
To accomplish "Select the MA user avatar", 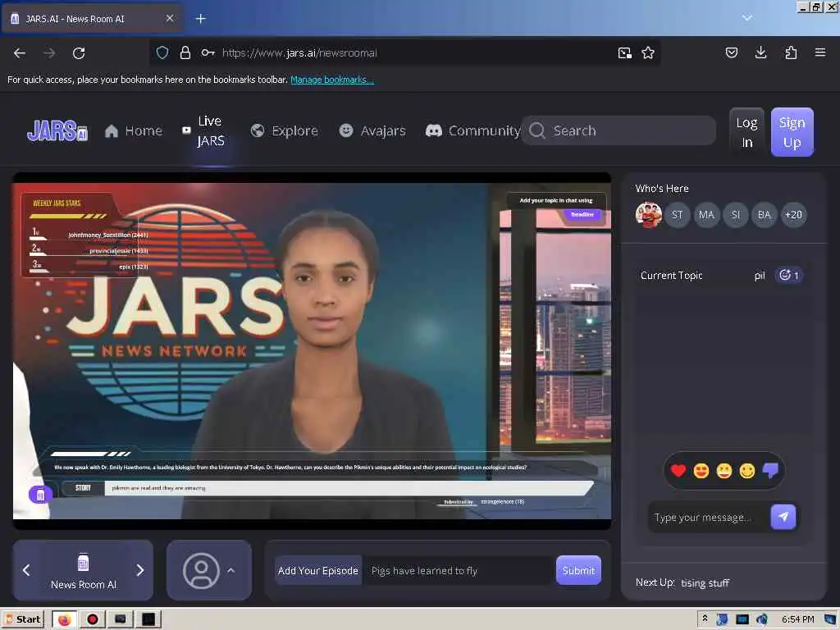I will (x=706, y=215).
